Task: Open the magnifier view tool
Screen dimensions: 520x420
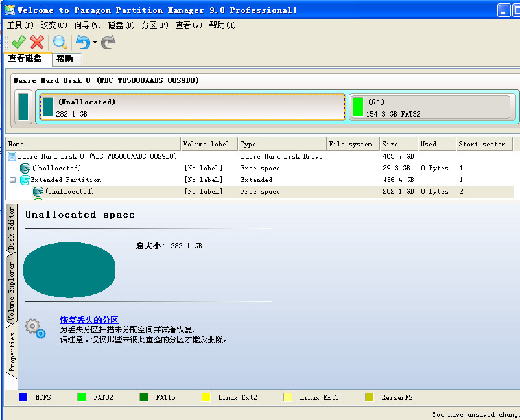Action: coord(60,41)
